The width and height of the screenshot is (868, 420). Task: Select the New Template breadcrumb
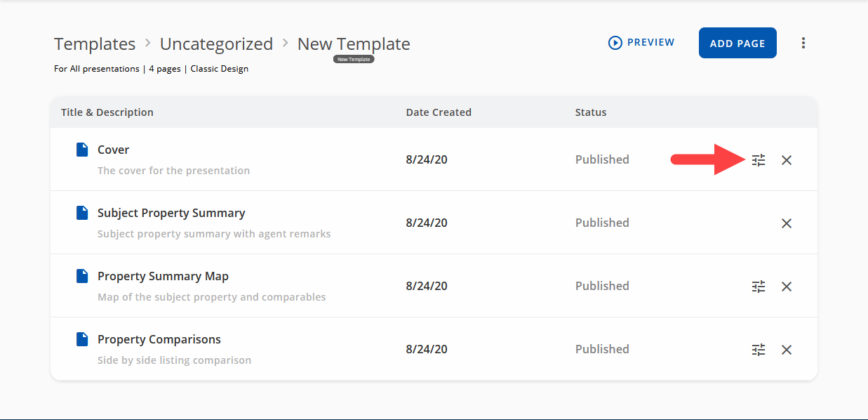point(353,44)
